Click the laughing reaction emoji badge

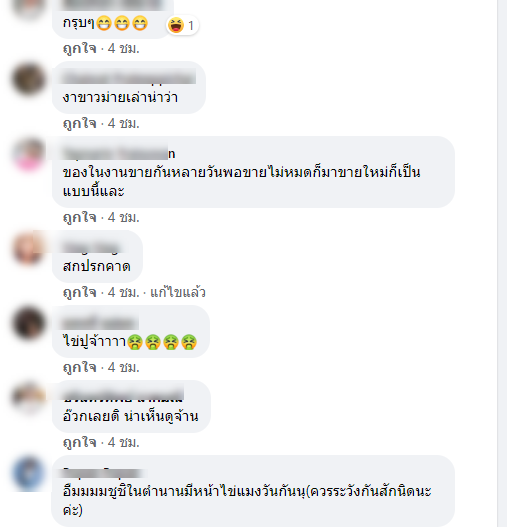(183, 25)
